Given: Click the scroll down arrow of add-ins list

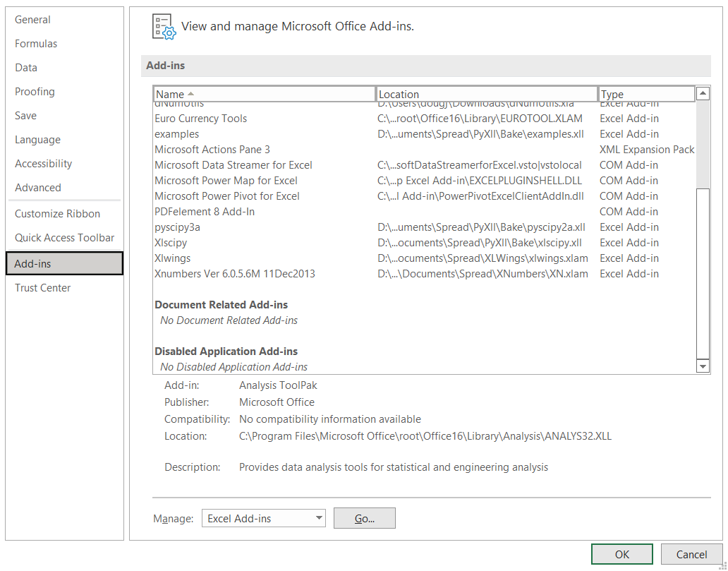Looking at the screenshot, I should click(703, 366).
